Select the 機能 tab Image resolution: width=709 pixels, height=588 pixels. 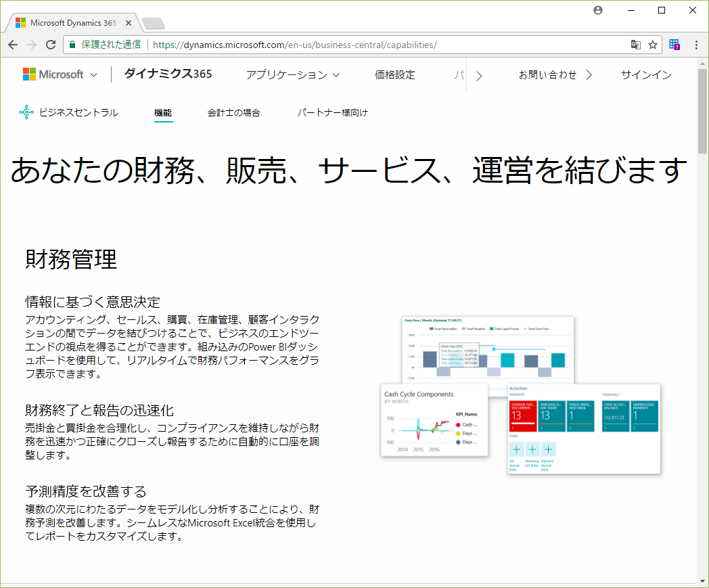click(x=163, y=112)
